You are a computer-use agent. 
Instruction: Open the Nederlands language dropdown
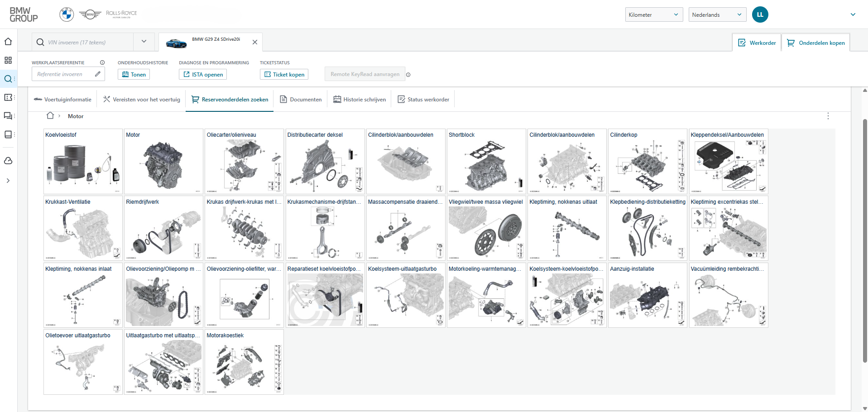[x=717, y=14]
